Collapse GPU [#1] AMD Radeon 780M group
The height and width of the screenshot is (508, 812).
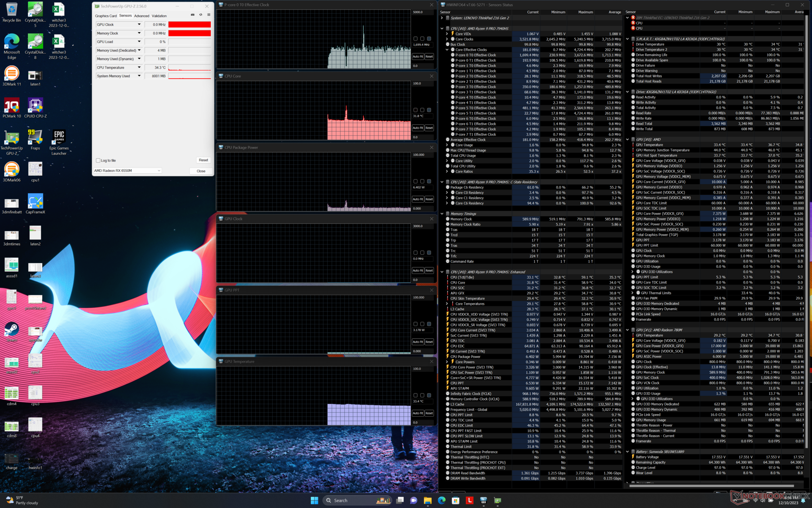click(x=628, y=330)
